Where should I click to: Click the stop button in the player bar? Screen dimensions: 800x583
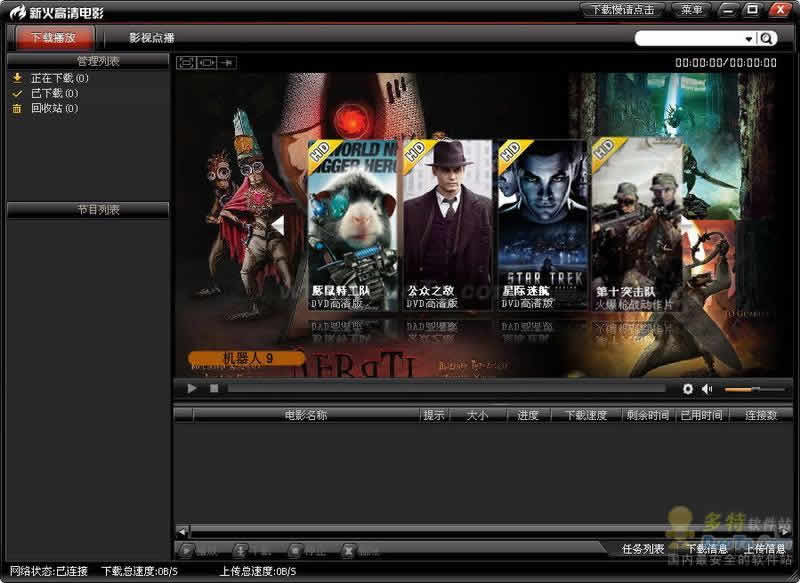coord(214,389)
